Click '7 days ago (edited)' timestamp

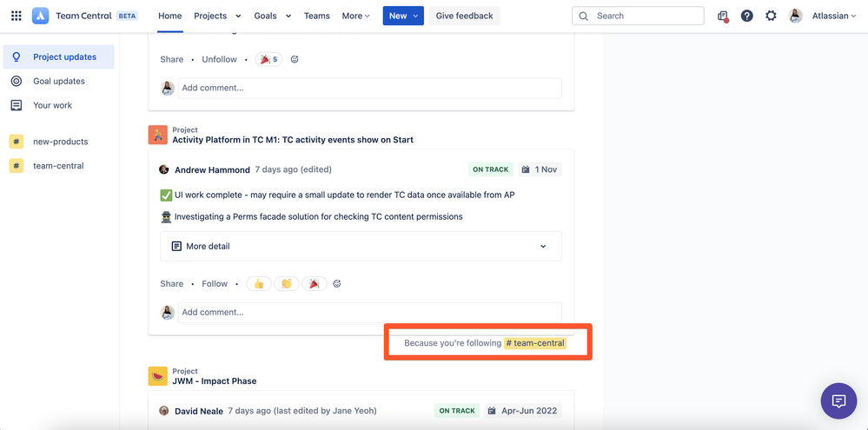coord(294,169)
